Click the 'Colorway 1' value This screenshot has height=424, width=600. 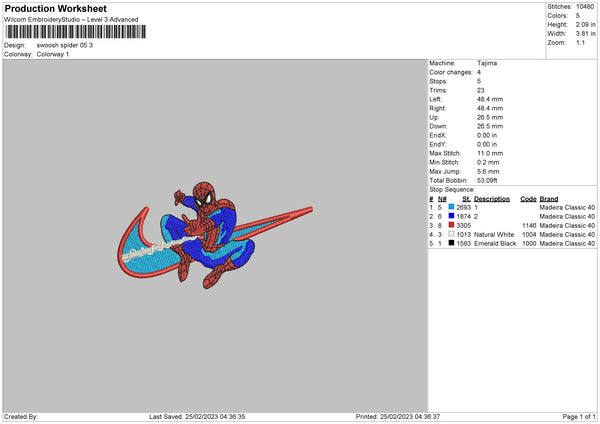click(53, 54)
